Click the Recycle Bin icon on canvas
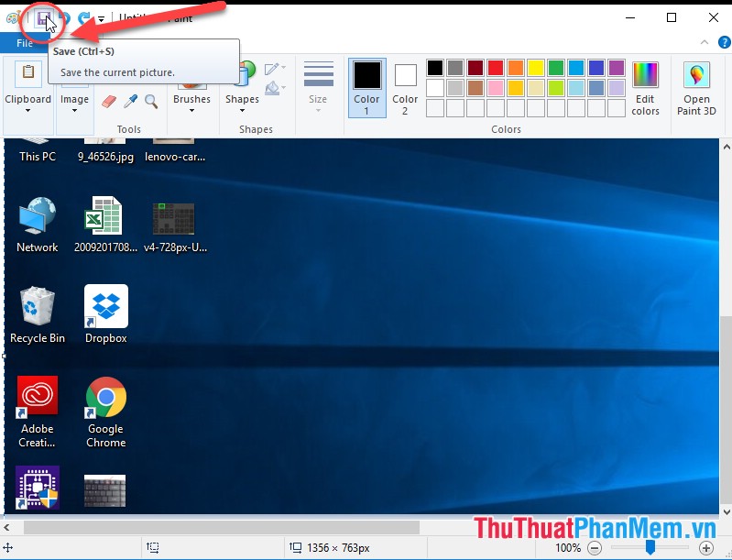Screen dimensions: 732x560 38,306
